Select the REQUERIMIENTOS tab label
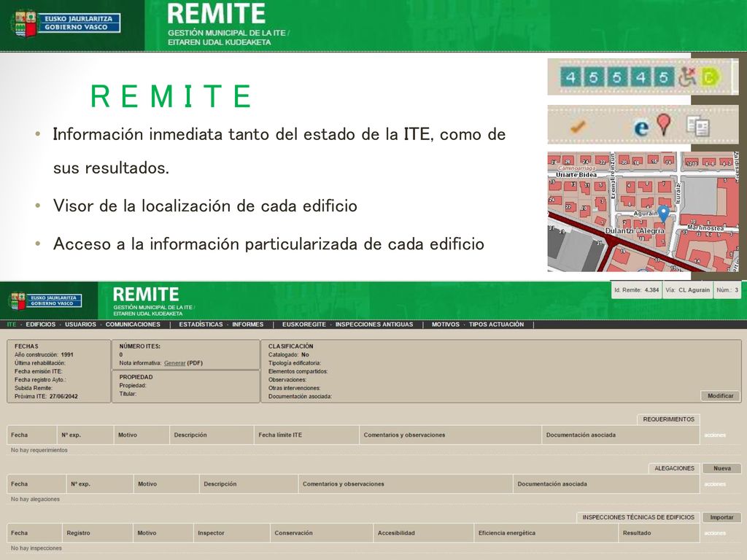This screenshot has height=560, width=747. 668,419
